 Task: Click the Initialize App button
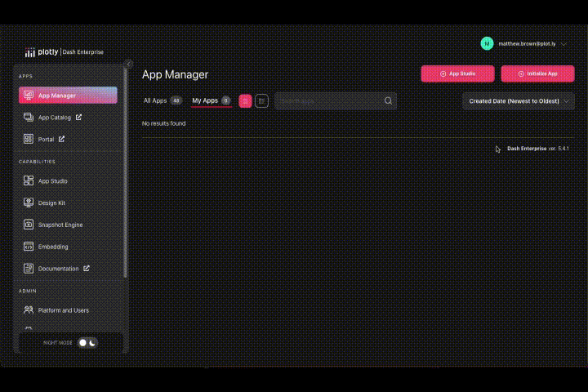coord(537,73)
